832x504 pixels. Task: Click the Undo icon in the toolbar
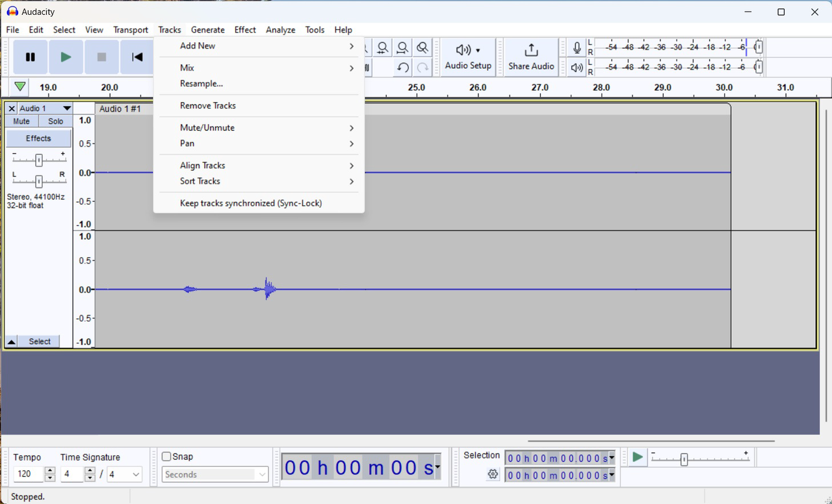click(402, 68)
